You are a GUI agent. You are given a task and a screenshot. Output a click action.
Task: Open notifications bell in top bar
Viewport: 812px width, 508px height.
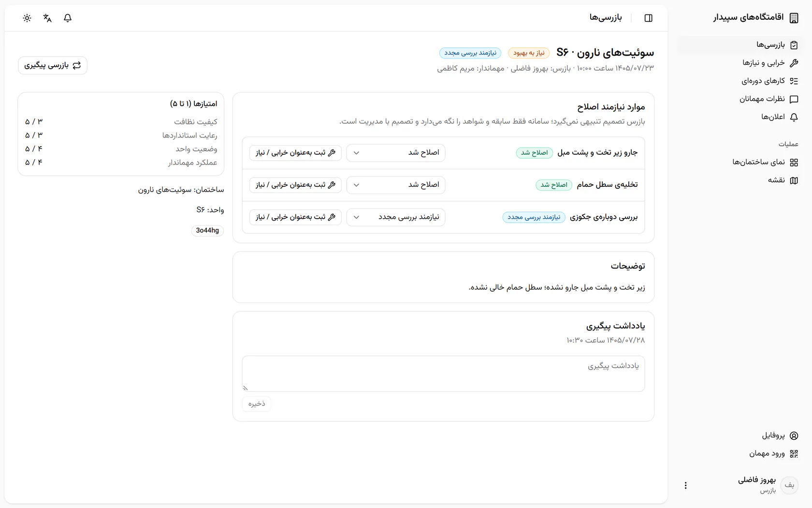point(68,18)
